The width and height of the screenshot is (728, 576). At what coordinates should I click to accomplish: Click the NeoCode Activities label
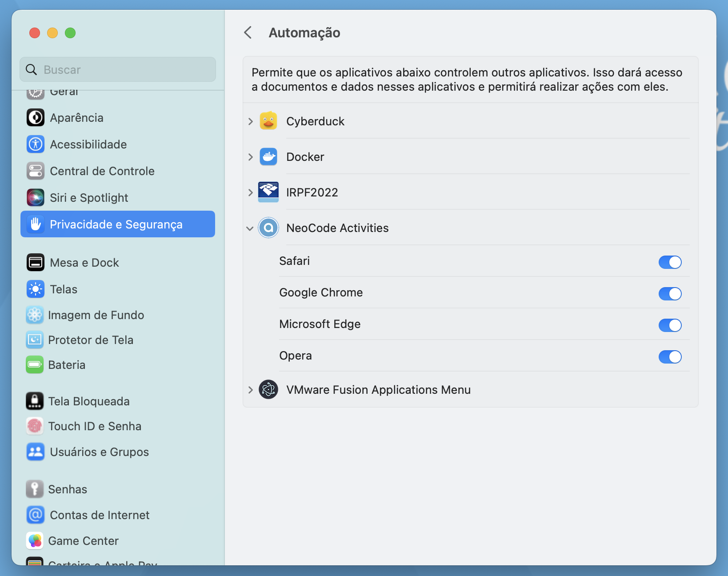pyautogui.click(x=337, y=228)
